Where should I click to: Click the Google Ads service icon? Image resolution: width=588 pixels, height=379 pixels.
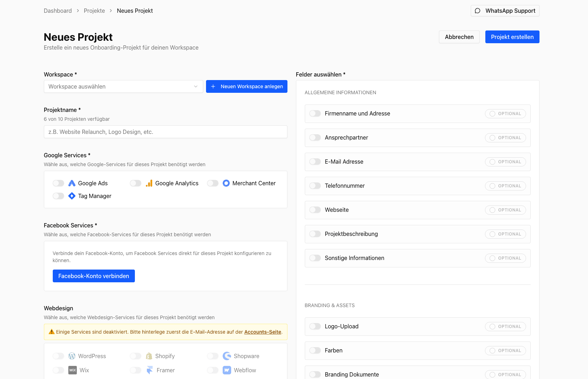point(72,183)
